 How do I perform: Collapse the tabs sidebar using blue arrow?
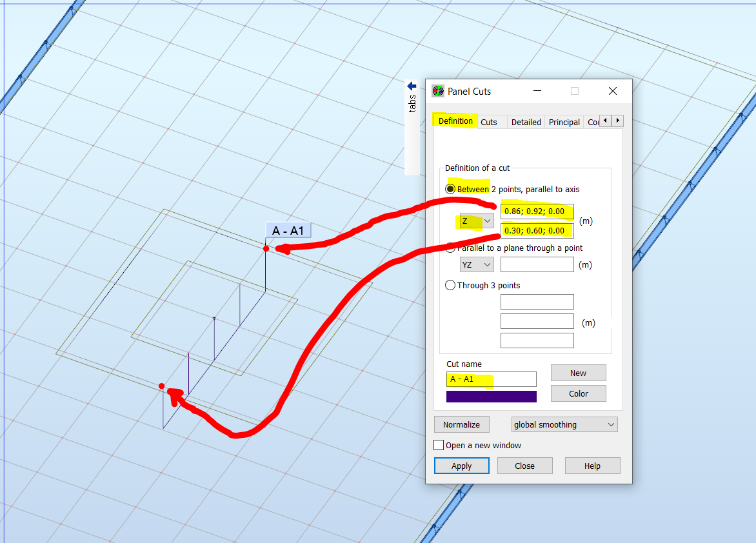[x=411, y=85]
